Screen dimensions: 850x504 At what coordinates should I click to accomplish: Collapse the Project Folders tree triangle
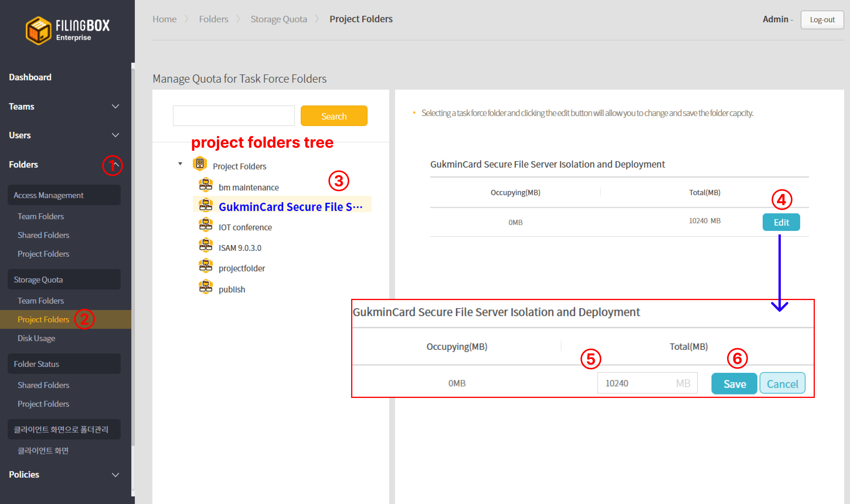tap(180, 164)
